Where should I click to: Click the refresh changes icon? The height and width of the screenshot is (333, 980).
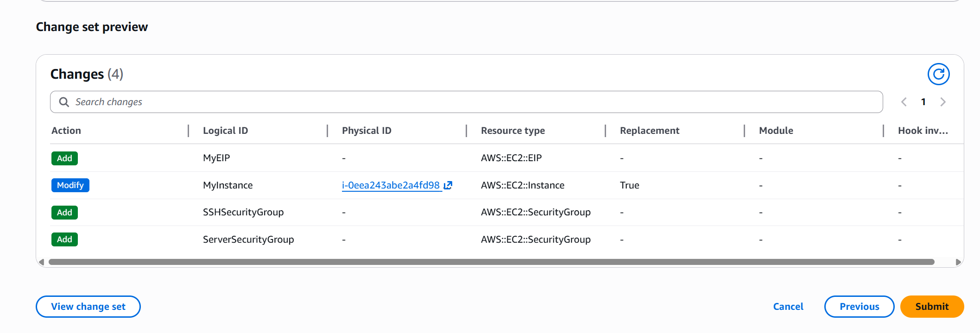pos(938,74)
